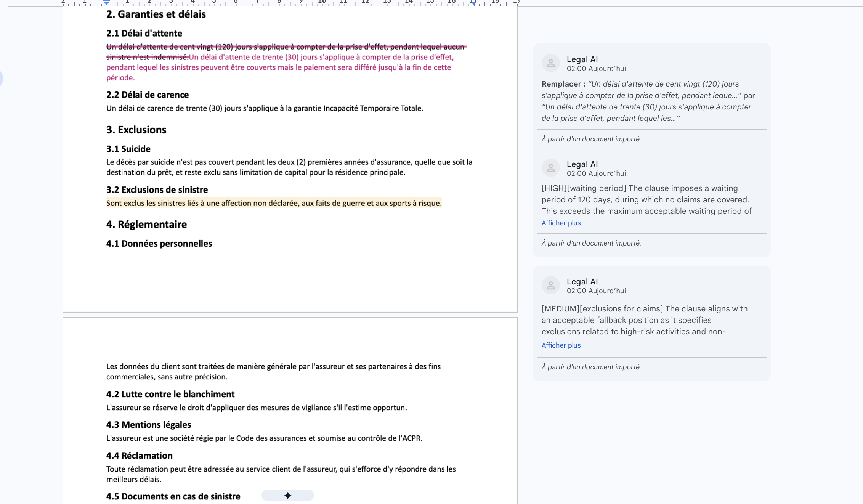Click the Legal AI name on the Remplacer comment
This screenshot has width=863, height=504.
coord(582,59)
